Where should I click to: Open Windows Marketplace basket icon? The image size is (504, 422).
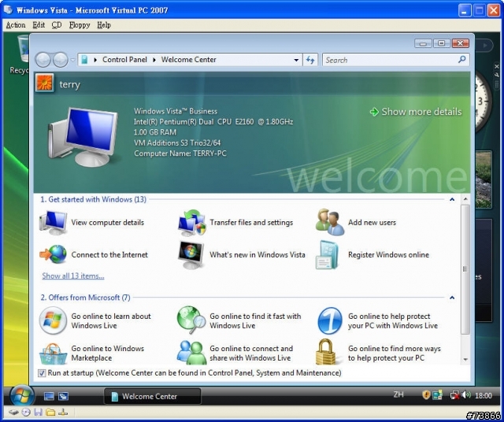[53, 354]
